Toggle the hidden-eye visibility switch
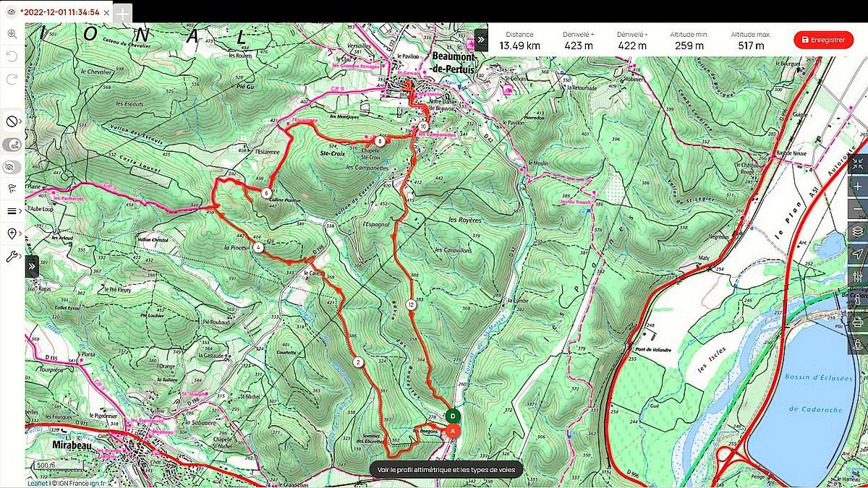This screenshot has width=868, height=488. [12, 167]
